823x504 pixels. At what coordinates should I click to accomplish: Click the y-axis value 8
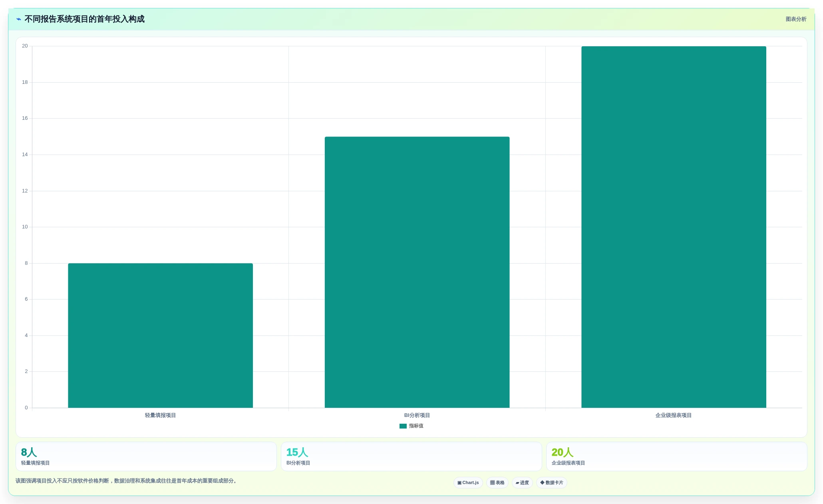26,263
